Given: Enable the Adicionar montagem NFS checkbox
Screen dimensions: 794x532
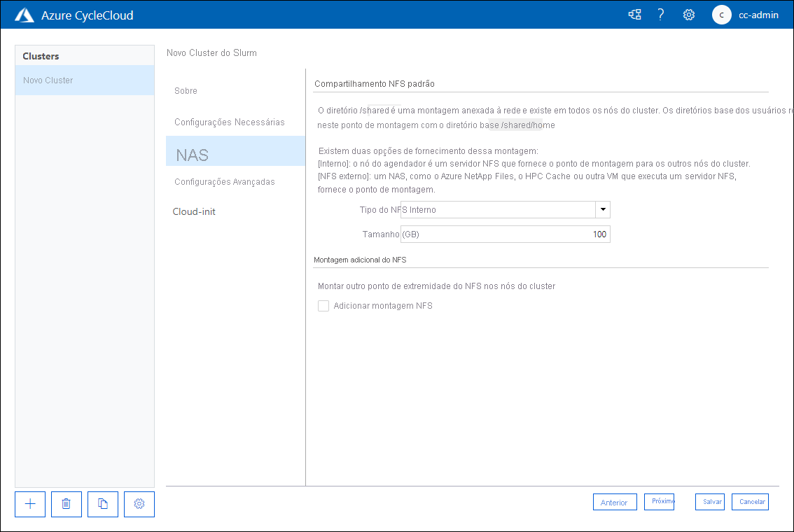Looking at the screenshot, I should coord(323,306).
